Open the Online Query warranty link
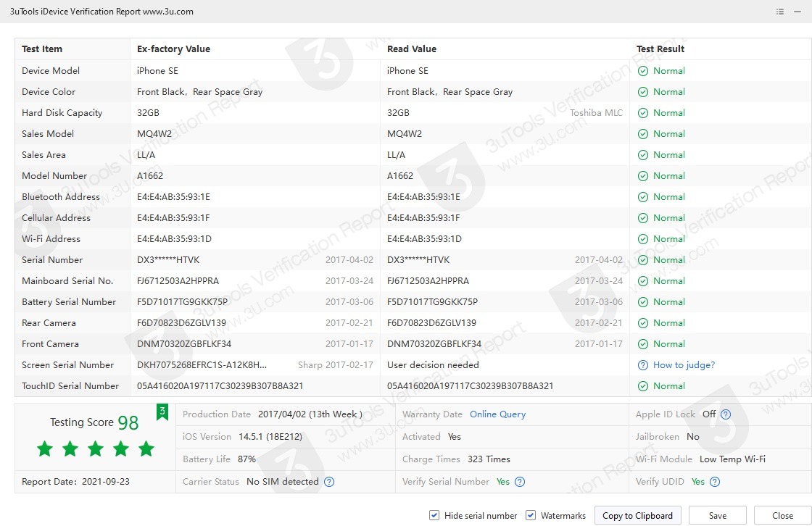This screenshot has width=812, height=526. (497, 414)
